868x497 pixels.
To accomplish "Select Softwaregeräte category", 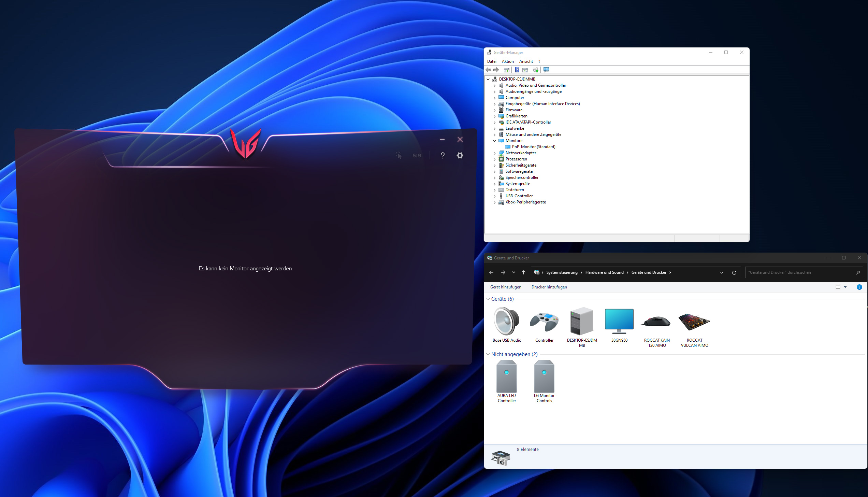I will [519, 171].
